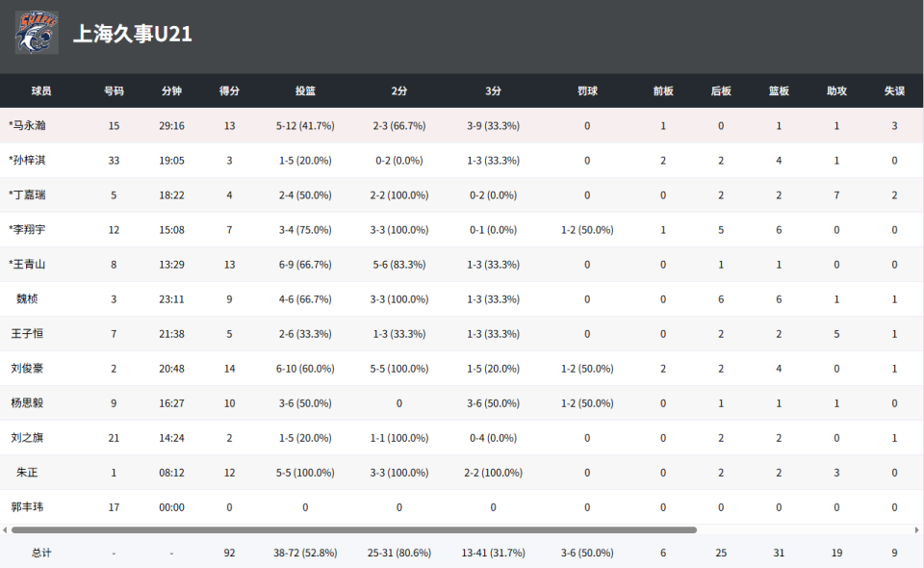Sort by the 投篮 column header
924x568 pixels.
pyautogui.click(x=305, y=90)
